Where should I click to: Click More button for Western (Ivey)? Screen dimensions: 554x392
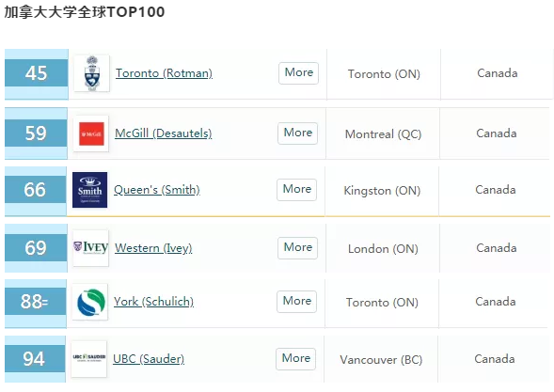(x=297, y=248)
